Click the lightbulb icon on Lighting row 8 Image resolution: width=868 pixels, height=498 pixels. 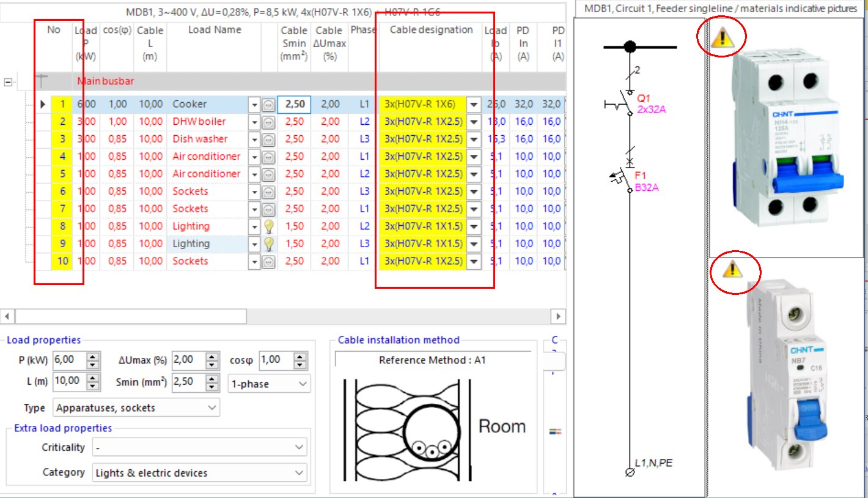[269, 226]
